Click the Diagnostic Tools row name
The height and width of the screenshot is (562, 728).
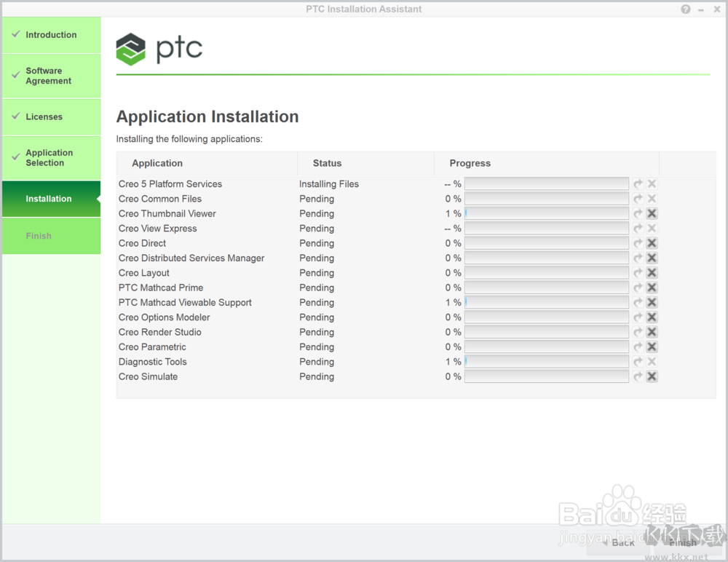[x=153, y=362]
